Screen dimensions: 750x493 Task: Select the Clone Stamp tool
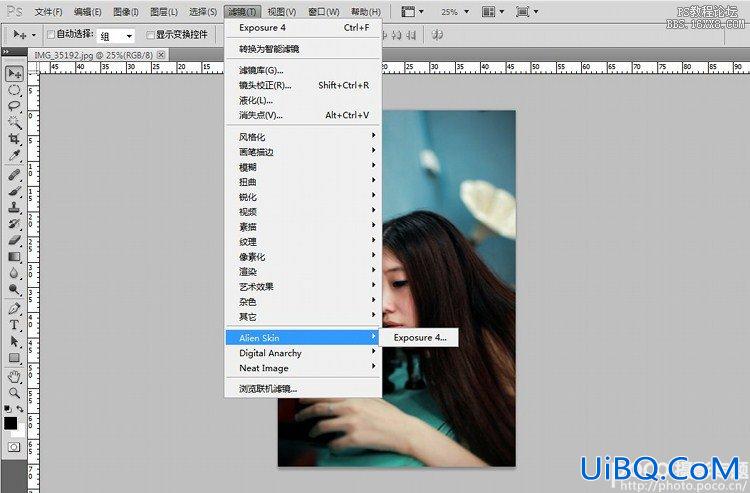[14, 207]
